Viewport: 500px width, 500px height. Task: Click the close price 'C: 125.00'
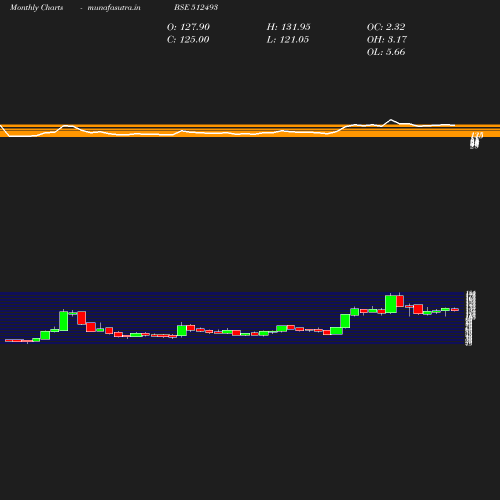pyautogui.click(x=188, y=40)
